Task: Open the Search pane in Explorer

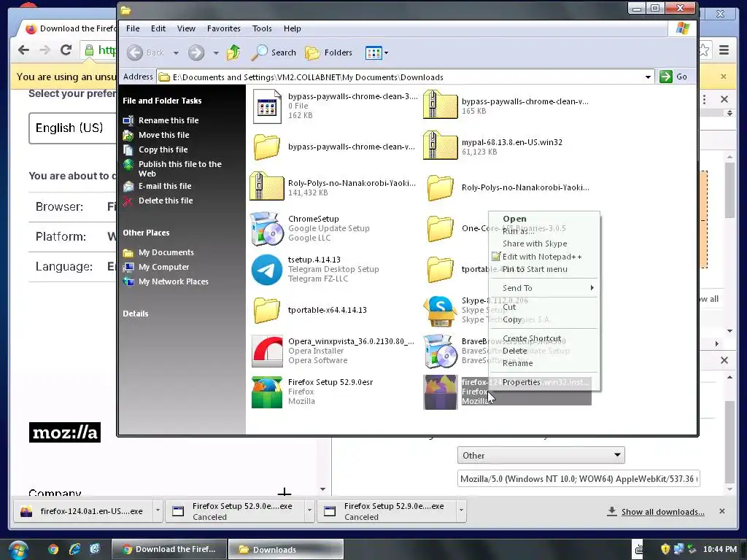Action: click(x=274, y=52)
